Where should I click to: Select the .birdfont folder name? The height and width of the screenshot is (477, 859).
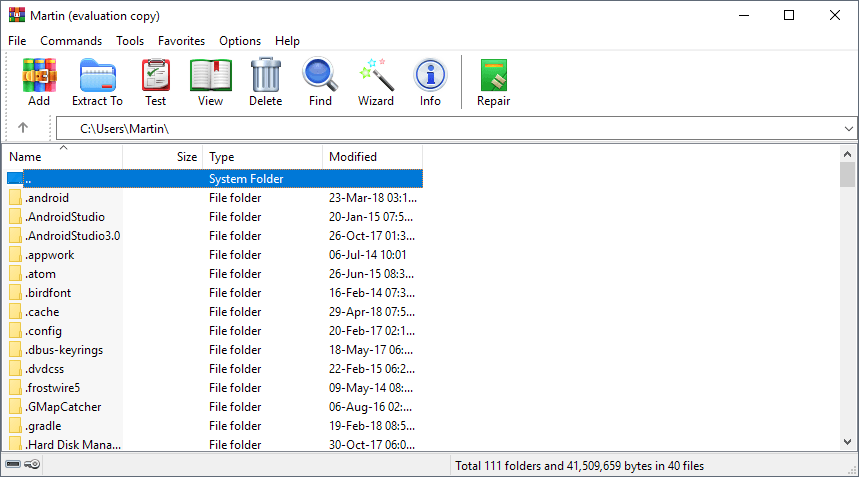tap(48, 293)
